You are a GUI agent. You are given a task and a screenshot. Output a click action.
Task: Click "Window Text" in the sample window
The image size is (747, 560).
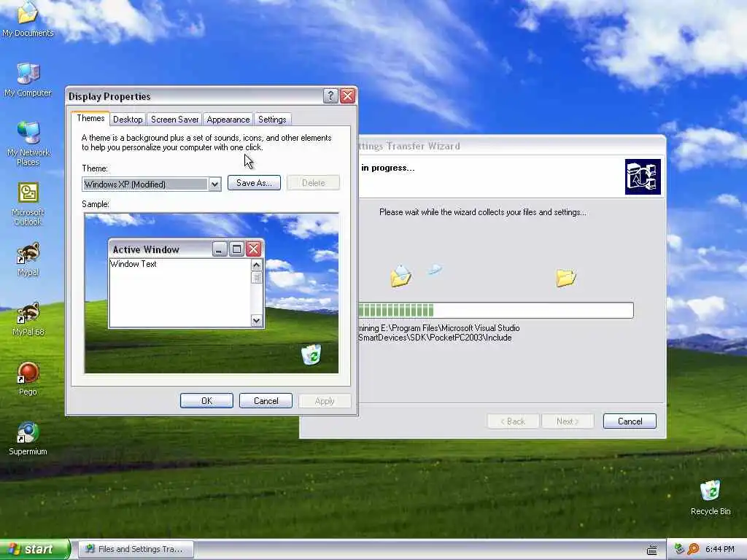point(133,264)
